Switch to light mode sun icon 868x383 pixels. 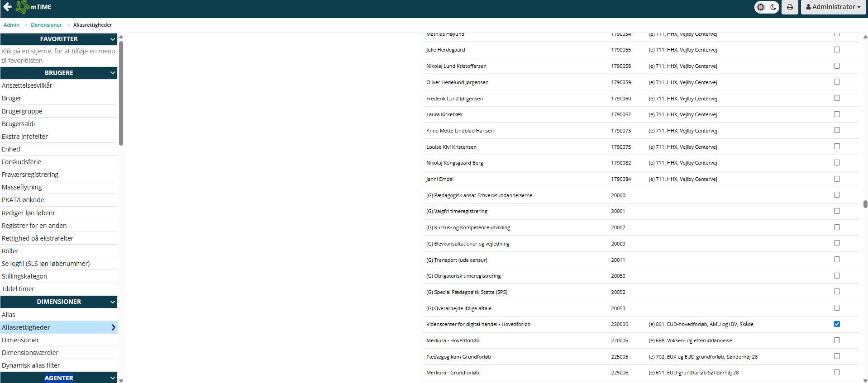[761, 7]
